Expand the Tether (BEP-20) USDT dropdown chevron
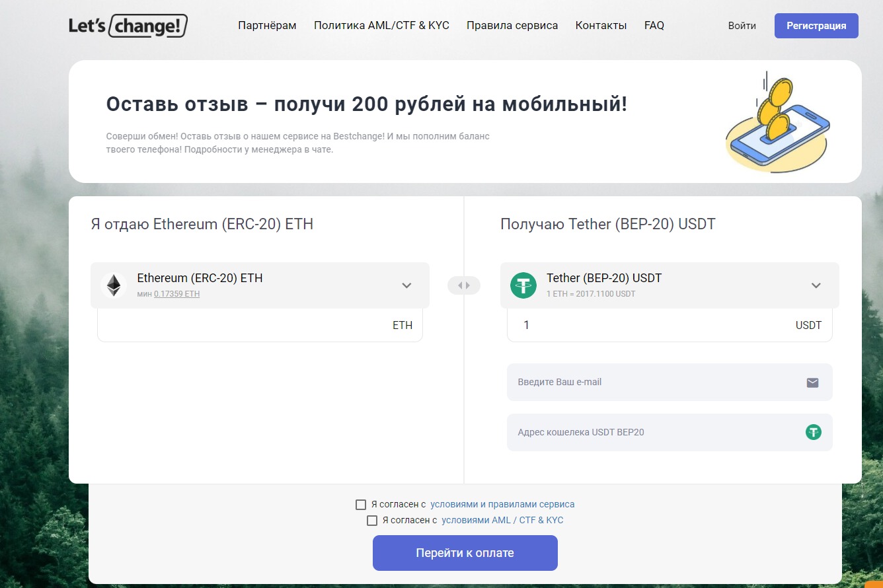This screenshot has width=883, height=588. [x=816, y=285]
